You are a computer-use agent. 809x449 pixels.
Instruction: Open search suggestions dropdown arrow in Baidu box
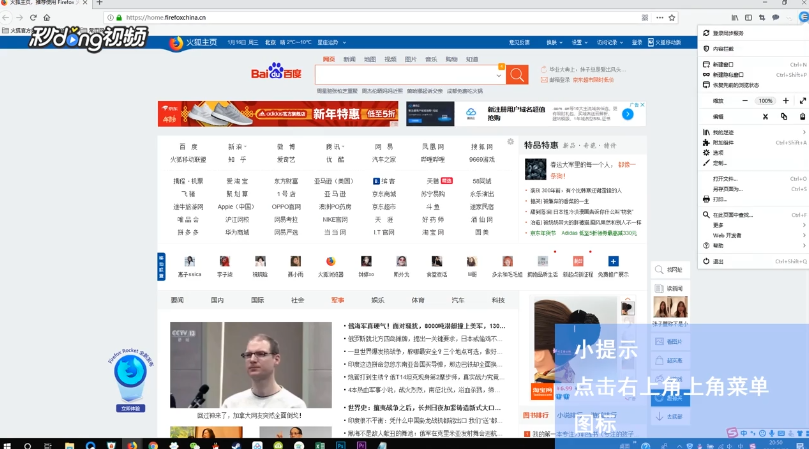(x=498, y=75)
